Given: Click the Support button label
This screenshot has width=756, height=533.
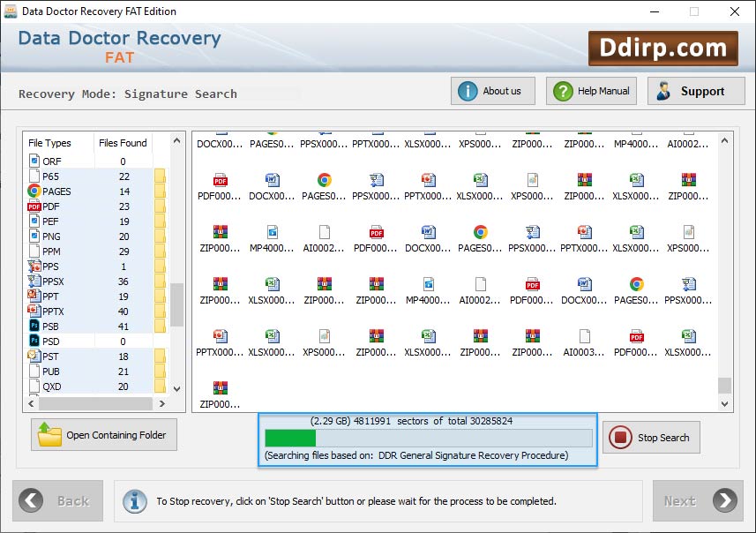Looking at the screenshot, I should tap(702, 91).
